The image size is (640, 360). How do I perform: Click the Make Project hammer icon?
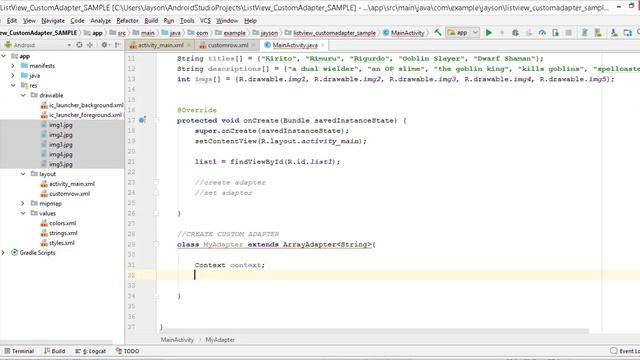click(x=438, y=32)
